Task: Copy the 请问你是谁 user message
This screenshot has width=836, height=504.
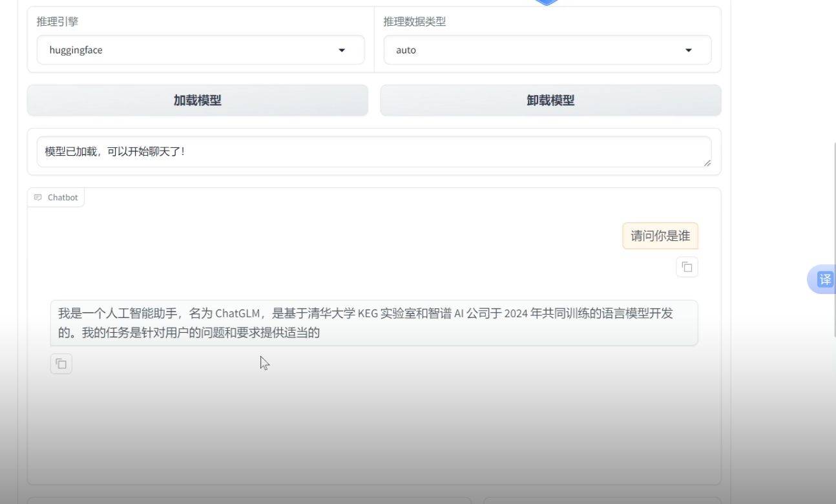Action: pos(687,267)
